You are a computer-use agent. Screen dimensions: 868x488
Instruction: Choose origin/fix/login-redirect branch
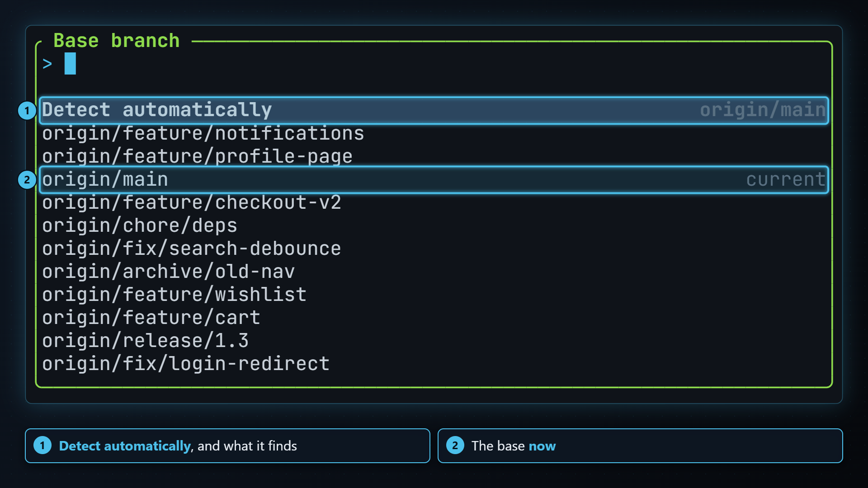tap(434, 364)
